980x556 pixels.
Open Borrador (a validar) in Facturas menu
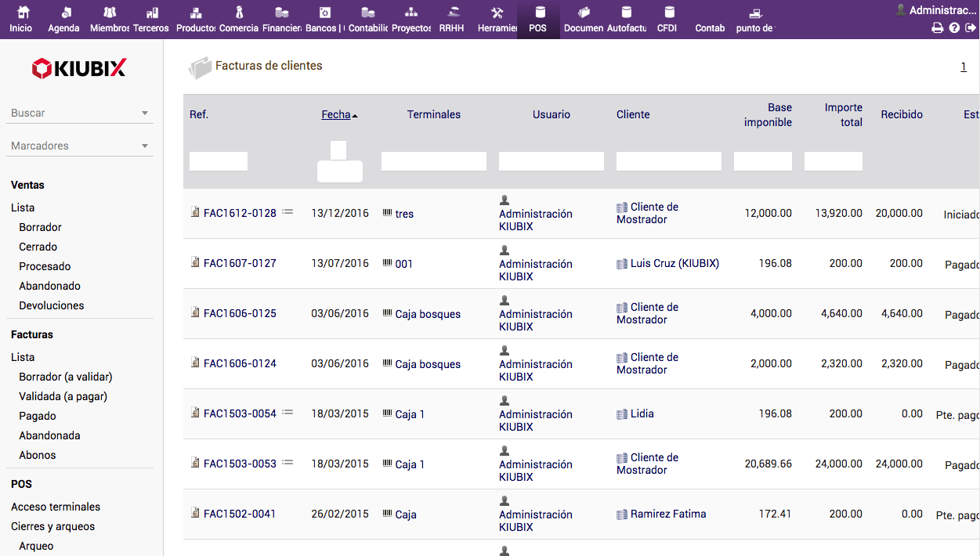(66, 377)
